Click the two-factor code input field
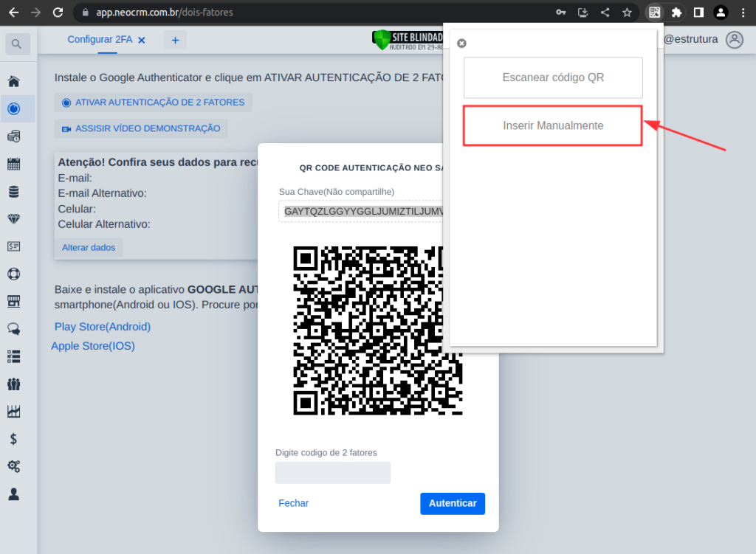This screenshot has height=554, width=756. pyautogui.click(x=332, y=473)
